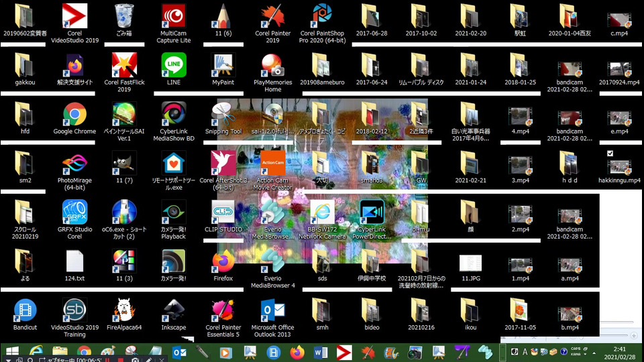Launch Microsoft Office Outlook 2013 shortcut

pos(273,317)
